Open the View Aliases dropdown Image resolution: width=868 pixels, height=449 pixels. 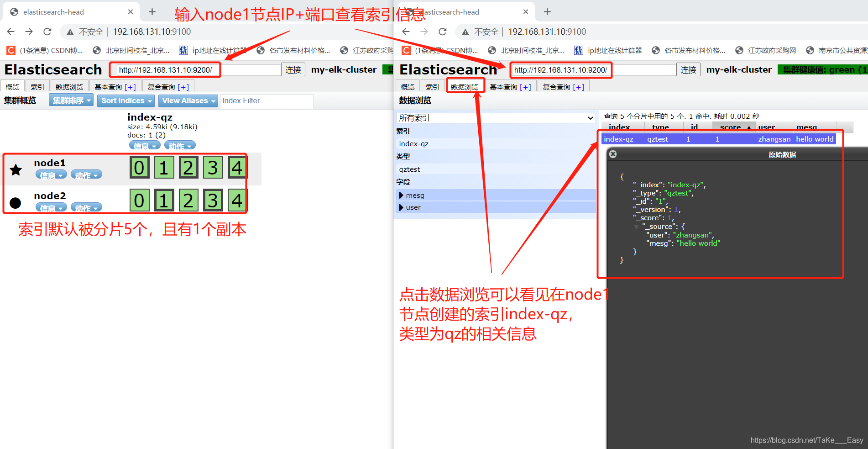[x=188, y=100]
